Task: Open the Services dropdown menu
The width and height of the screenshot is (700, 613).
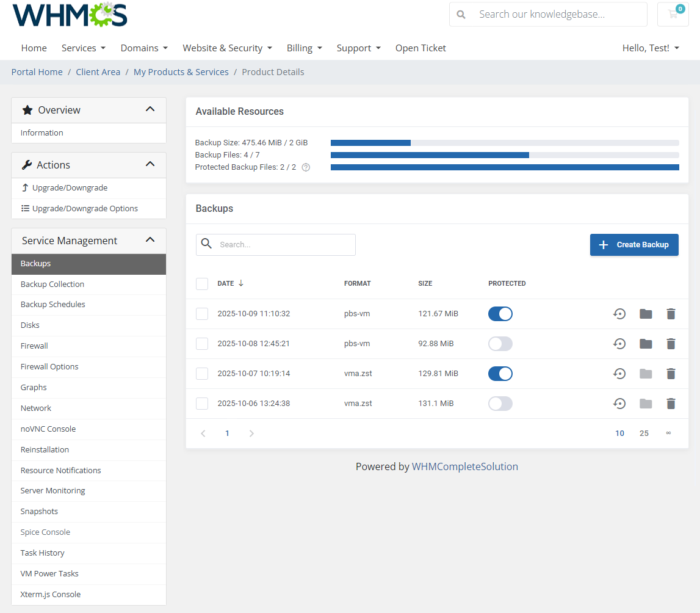Action: 84,48
